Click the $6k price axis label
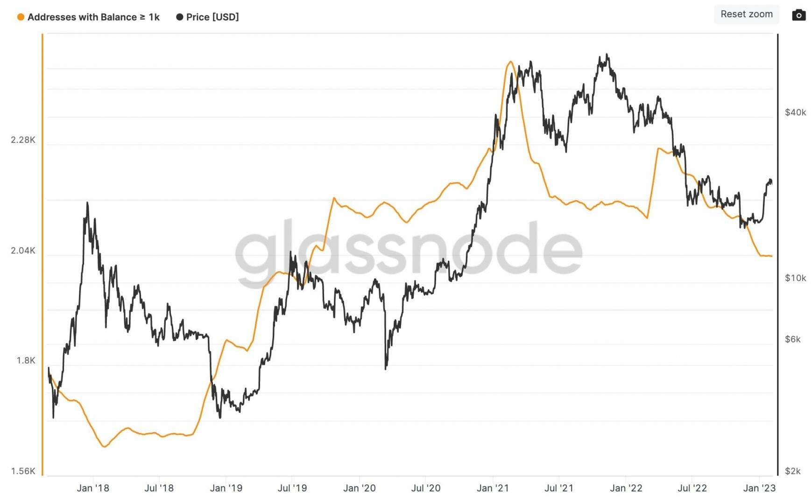 [x=792, y=339]
